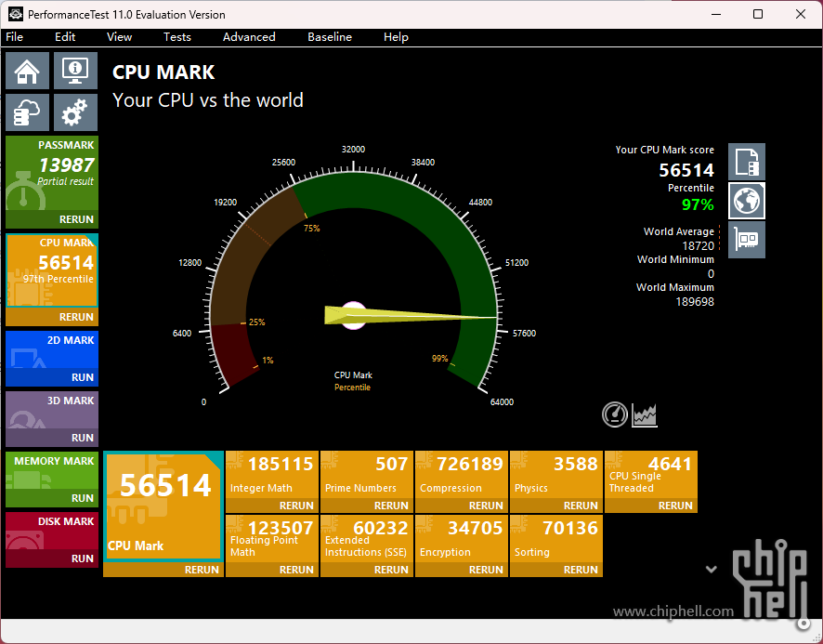Select the Encryption 34705 tile
This screenshot has width=823, height=644.
tap(462, 539)
